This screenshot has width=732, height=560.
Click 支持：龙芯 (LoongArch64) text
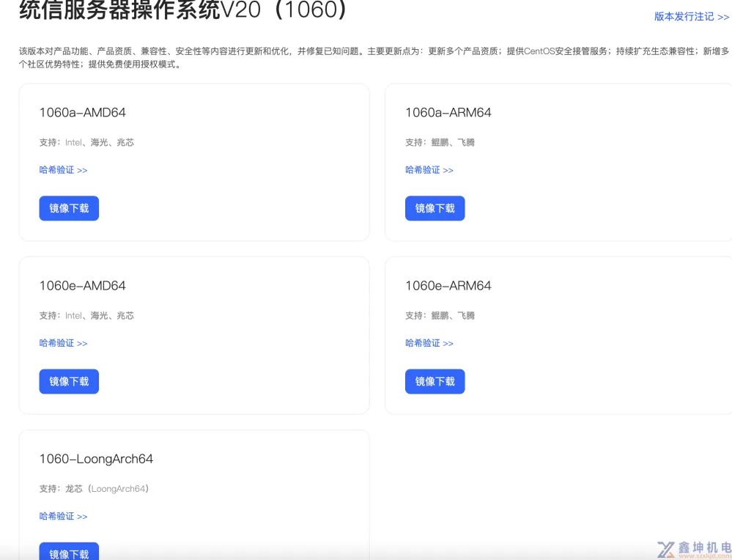pyautogui.click(x=94, y=489)
